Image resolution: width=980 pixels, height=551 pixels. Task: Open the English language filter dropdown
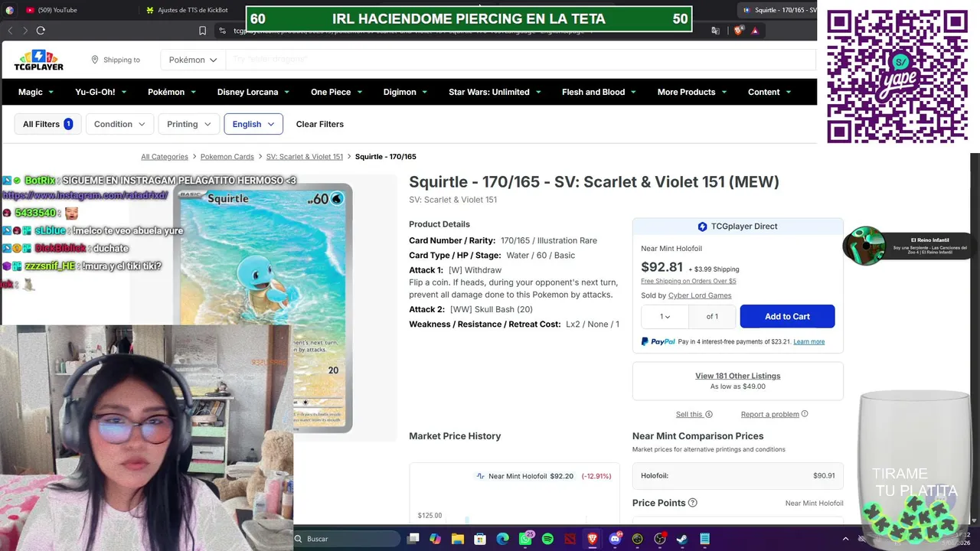coord(253,124)
